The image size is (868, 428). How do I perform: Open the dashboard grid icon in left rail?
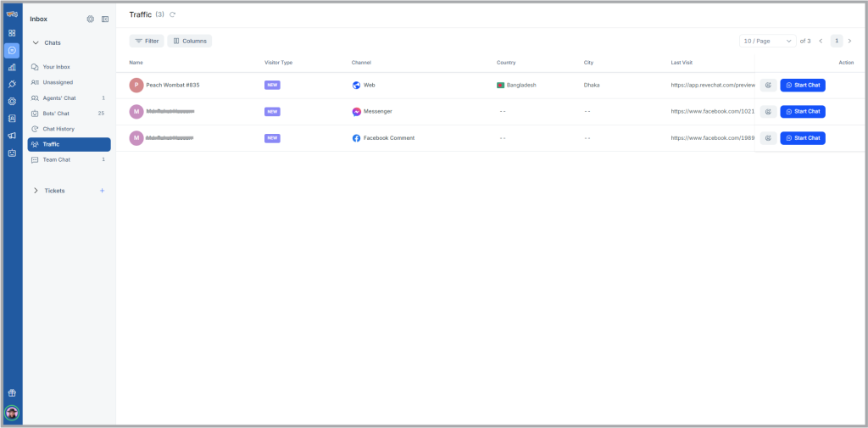[12, 33]
